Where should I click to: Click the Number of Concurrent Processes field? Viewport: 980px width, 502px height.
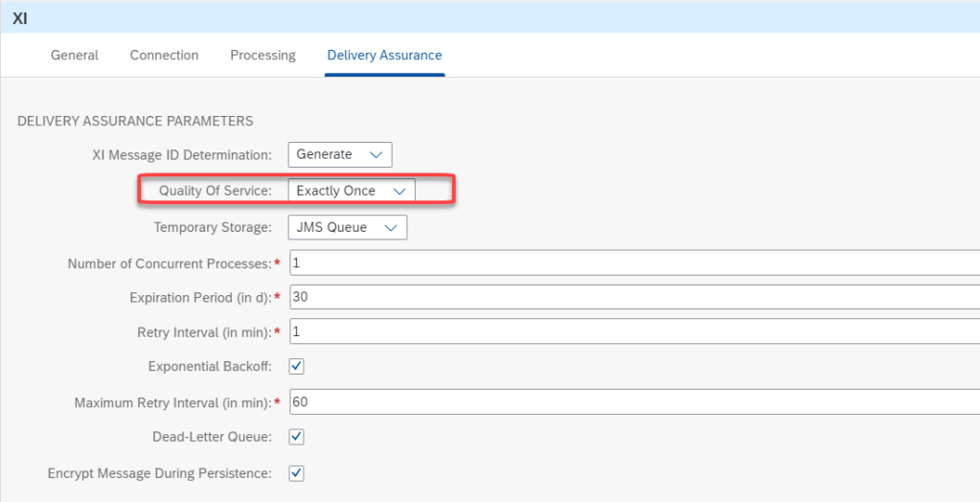632,262
